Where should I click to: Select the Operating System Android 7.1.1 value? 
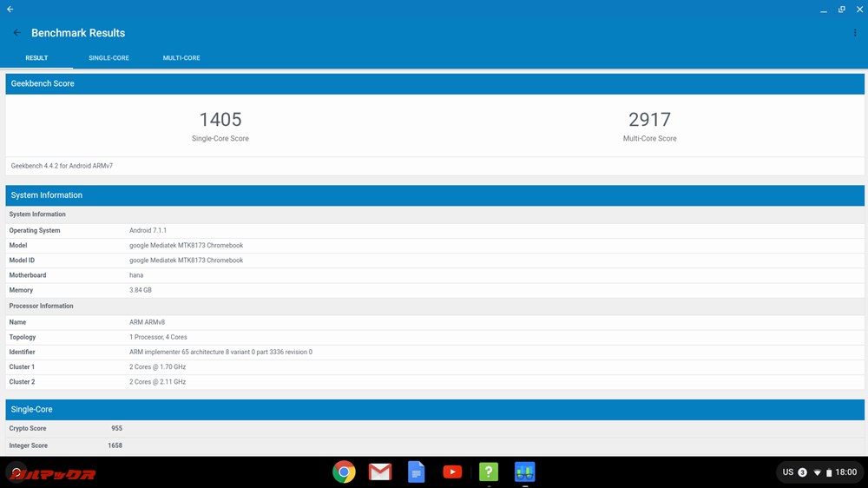pyautogui.click(x=148, y=230)
